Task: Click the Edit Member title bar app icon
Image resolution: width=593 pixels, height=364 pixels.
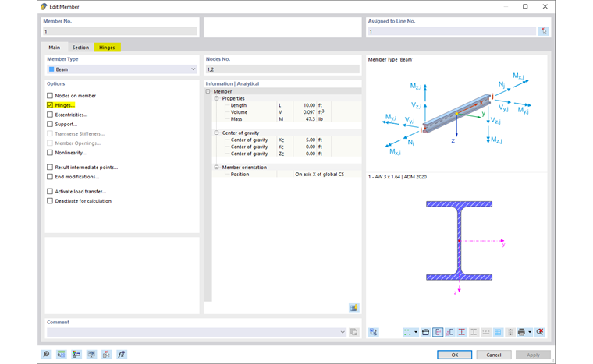Action: point(44,7)
